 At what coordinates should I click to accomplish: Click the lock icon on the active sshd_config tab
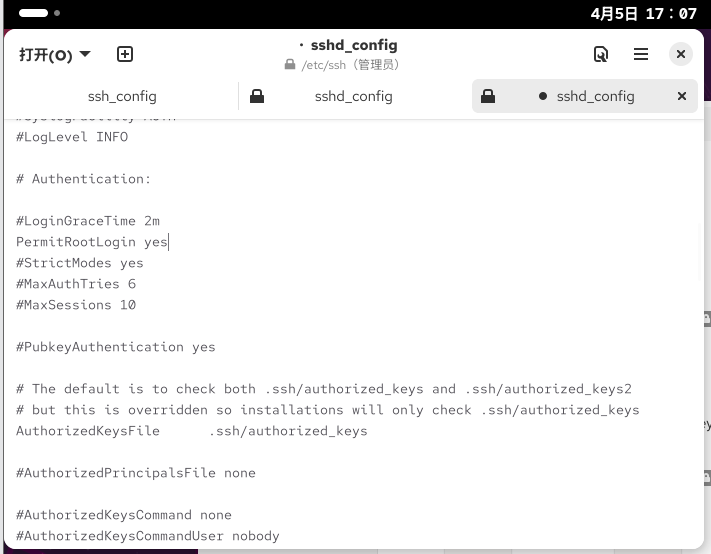coord(488,96)
